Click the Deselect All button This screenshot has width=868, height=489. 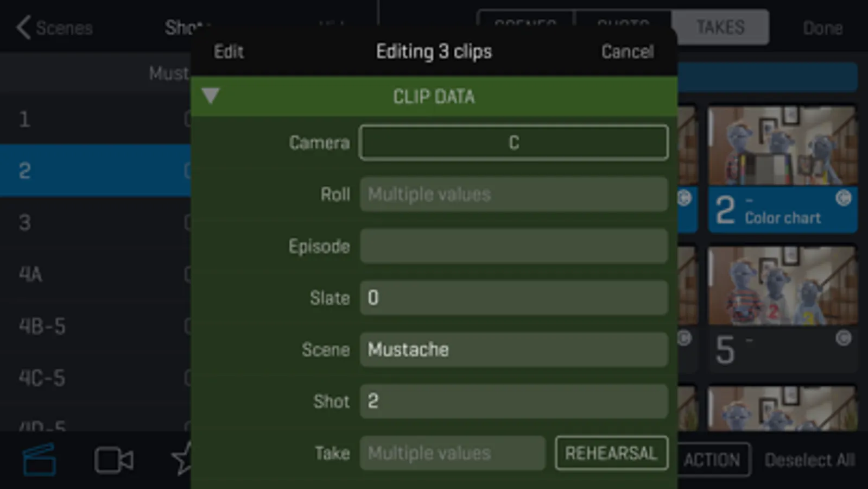click(x=809, y=460)
